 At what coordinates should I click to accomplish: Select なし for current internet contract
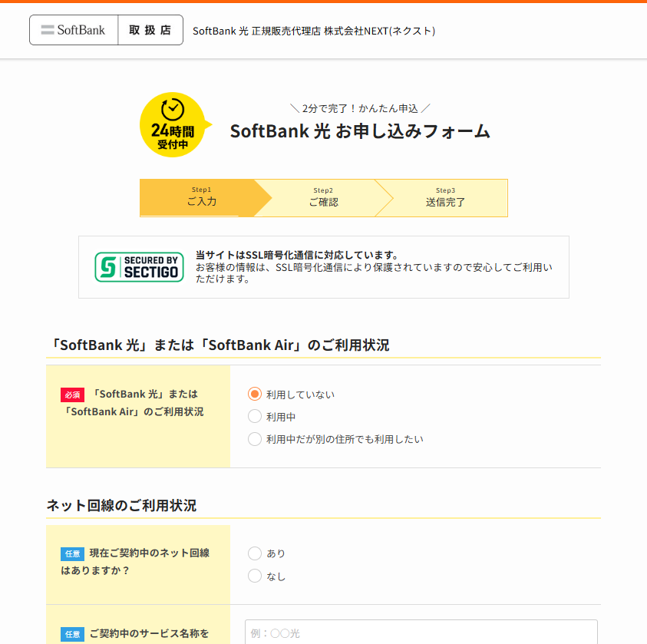coord(255,576)
